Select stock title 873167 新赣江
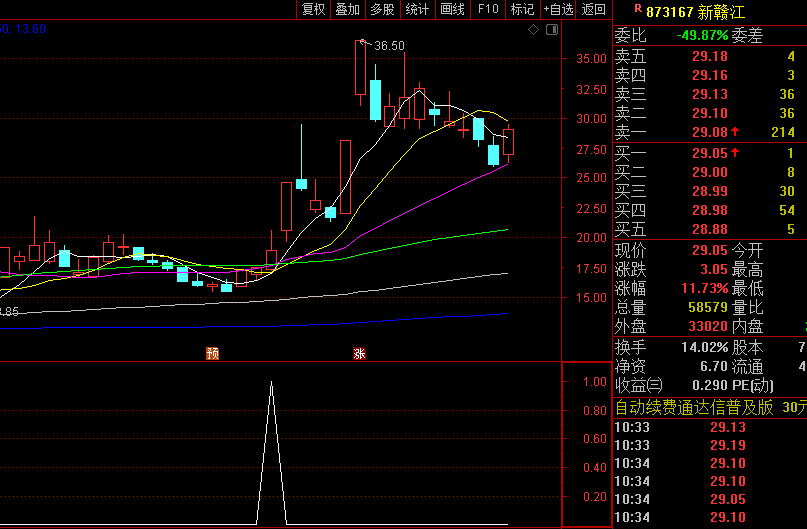 tap(695, 12)
